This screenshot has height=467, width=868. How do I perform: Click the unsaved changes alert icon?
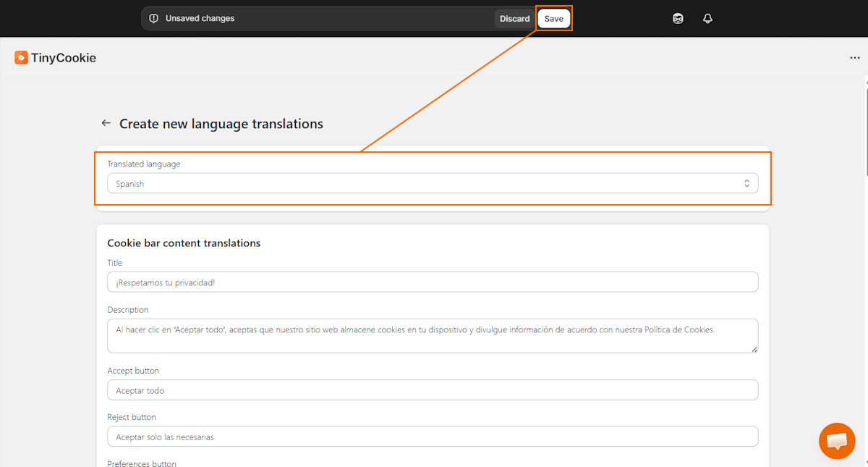pos(153,18)
